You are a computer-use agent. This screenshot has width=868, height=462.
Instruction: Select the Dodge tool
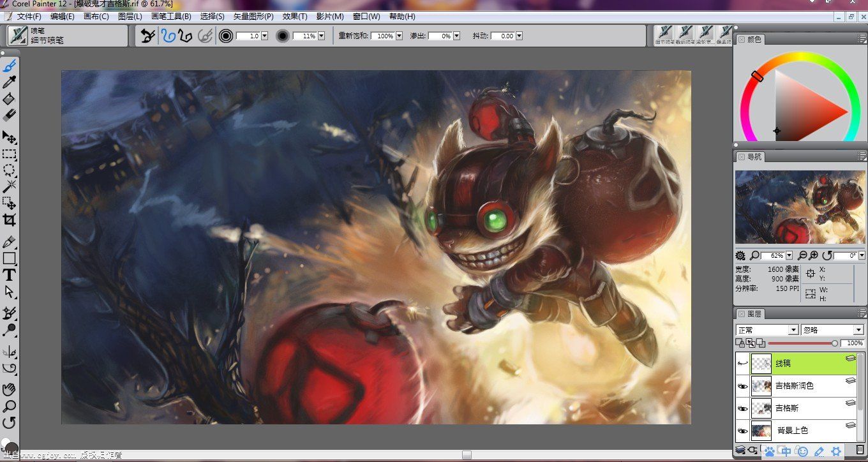[x=9, y=330]
